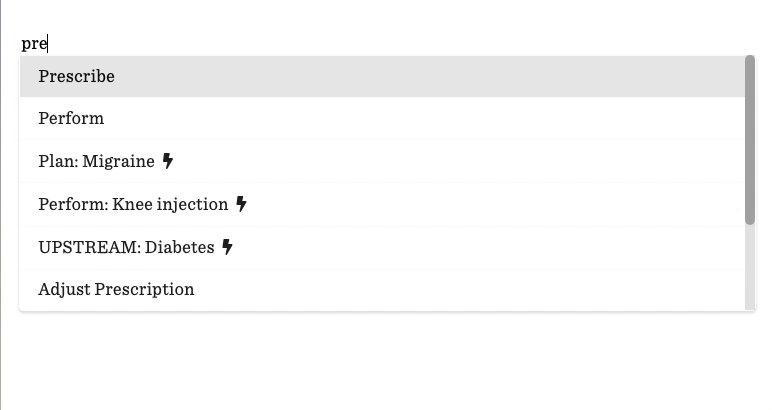Pick the Knee injection procedure shortcut

[382, 204]
